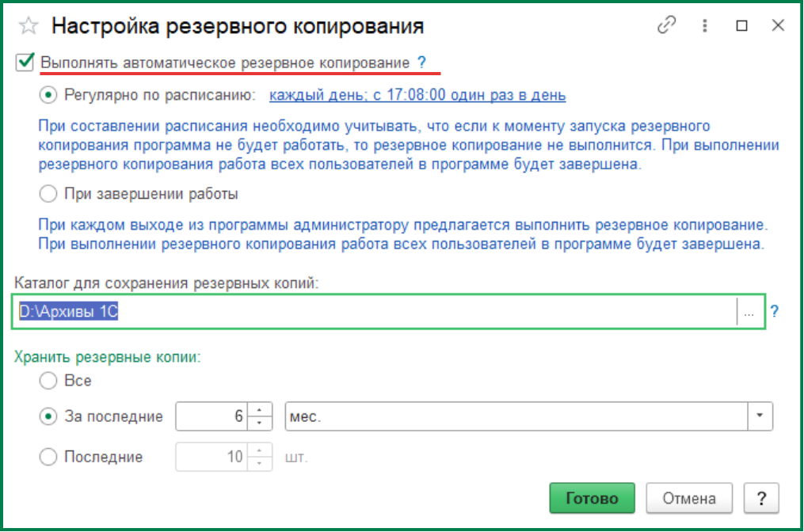
Task: Select the "Регулярно по расписанию" option
Action: click(x=47, y=93)
